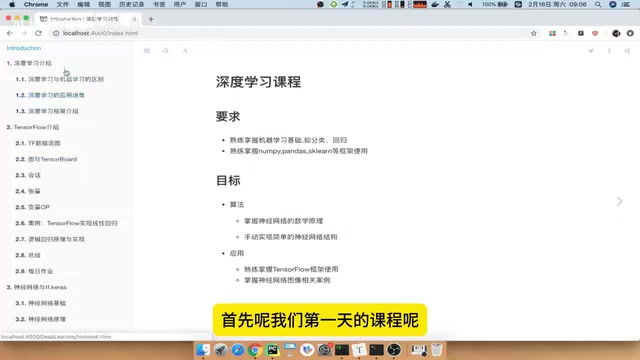Click the date and time in menu bar

tap(557, 4)
